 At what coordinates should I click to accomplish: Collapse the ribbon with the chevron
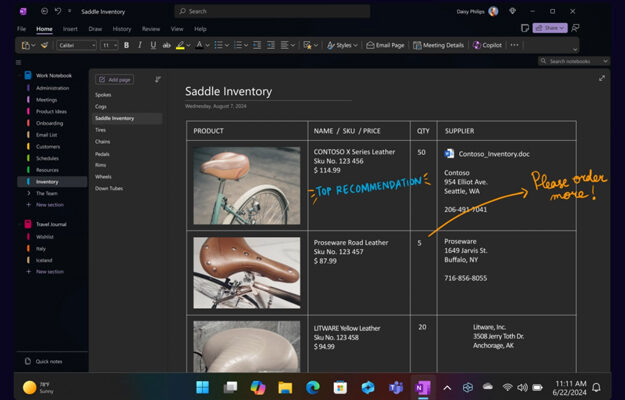click(x=575, y=50)
